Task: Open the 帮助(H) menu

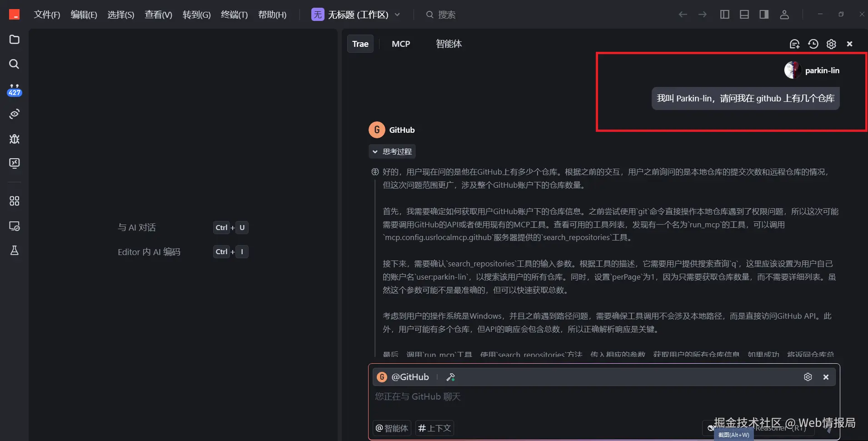Action: (x=272, y=14)
